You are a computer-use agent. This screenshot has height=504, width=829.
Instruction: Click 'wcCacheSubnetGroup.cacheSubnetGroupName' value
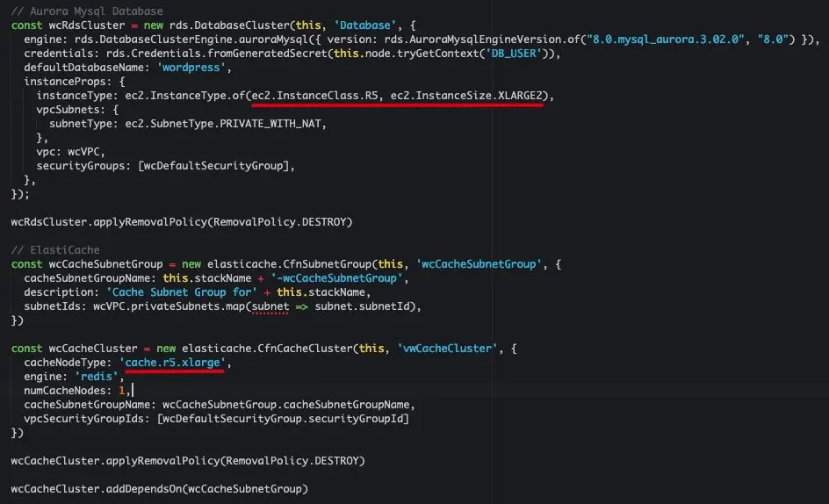[286, 405]
